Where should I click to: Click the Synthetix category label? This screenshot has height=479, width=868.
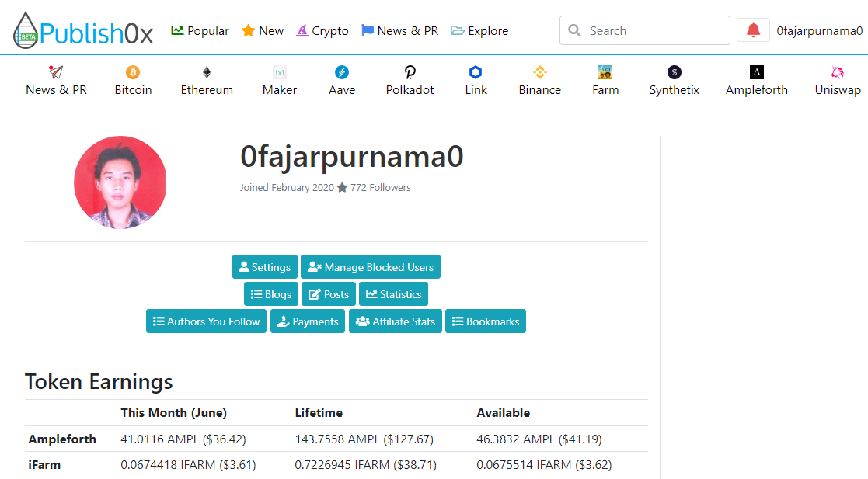pos(674,89)
